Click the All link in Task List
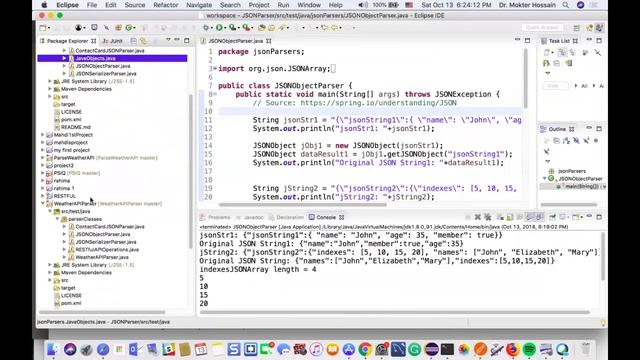The image size is (640, 360). pyautogui.click(x=584, y=86)
